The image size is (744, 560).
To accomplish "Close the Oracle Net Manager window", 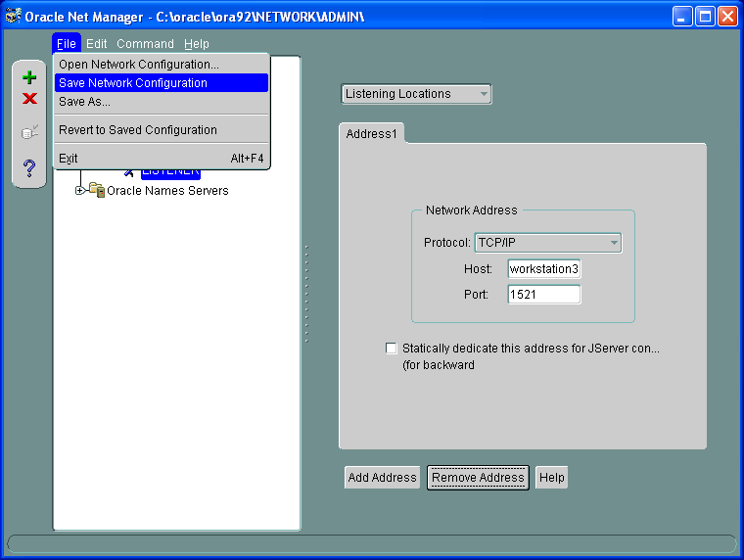I will click(x=727, y=17).
